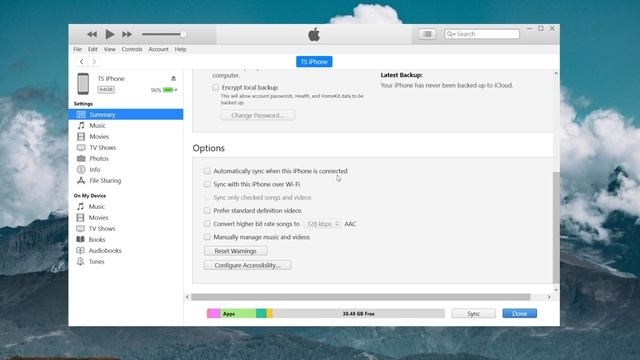Open the 128 kbps bit rate dropdown
Image resolution: width=640 pixels, height=360 pixels.
pos(322,224)
